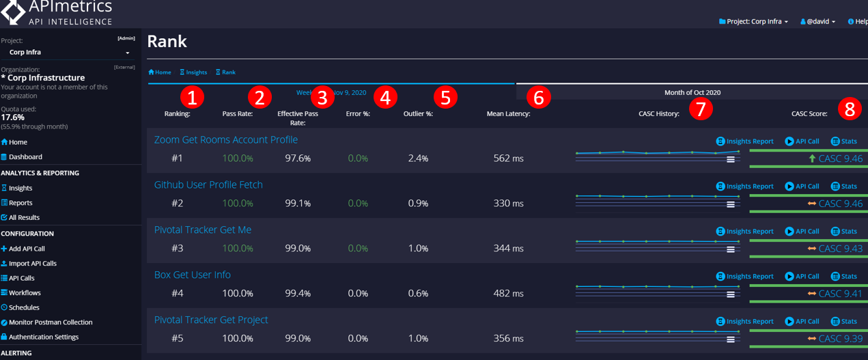This screenshot has height=360, width=868.
Task: Click the 562 ms mean latency value
Action: 509,158
